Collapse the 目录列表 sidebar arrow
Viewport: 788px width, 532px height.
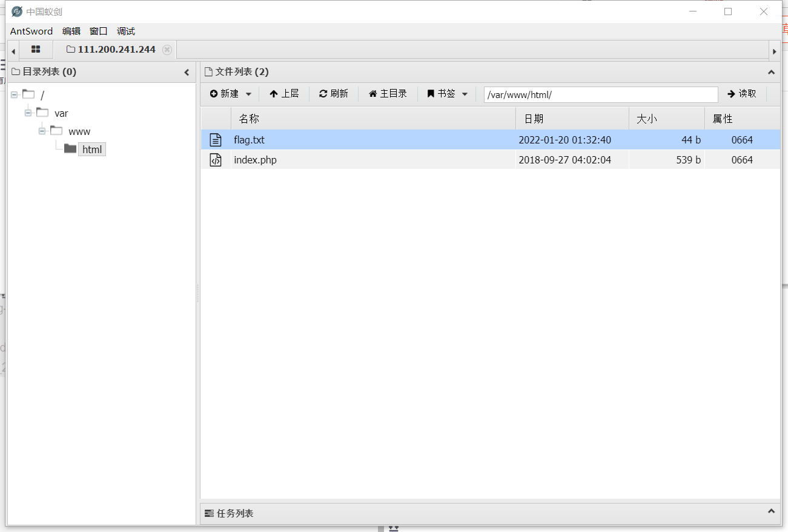coord(187,72)
